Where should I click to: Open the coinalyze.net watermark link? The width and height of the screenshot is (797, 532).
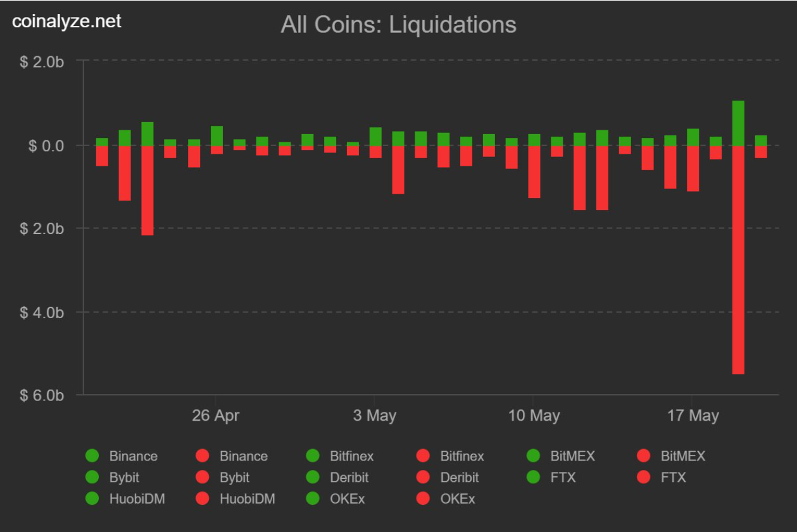[66, 22]
